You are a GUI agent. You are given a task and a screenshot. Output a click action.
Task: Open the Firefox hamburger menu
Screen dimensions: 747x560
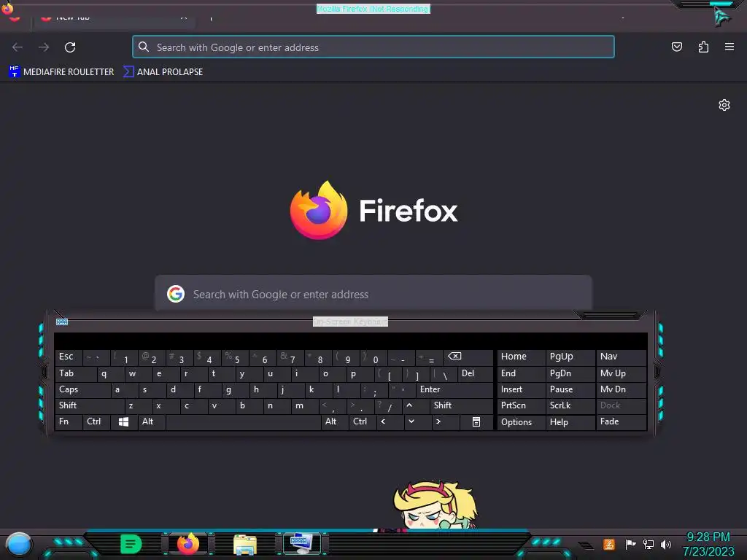(729, 47)
